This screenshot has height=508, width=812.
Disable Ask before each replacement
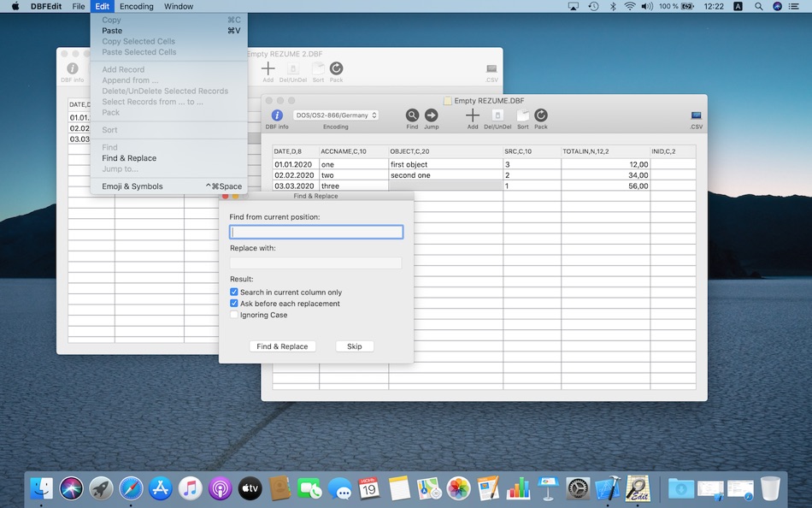coord(233,303)
